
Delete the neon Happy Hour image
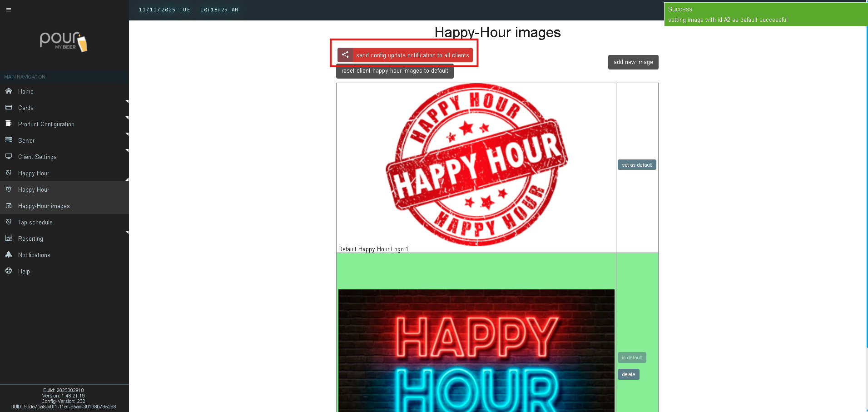click(x=628, y=374)
